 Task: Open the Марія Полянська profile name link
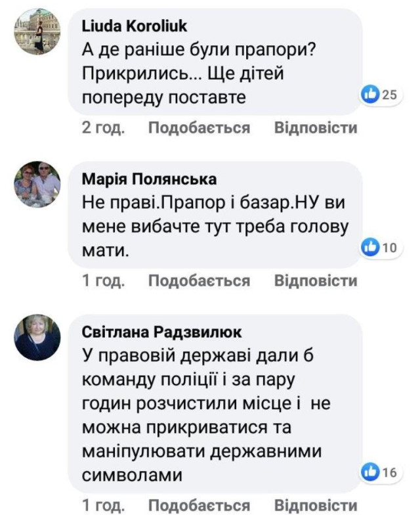(x=150, y=179)
